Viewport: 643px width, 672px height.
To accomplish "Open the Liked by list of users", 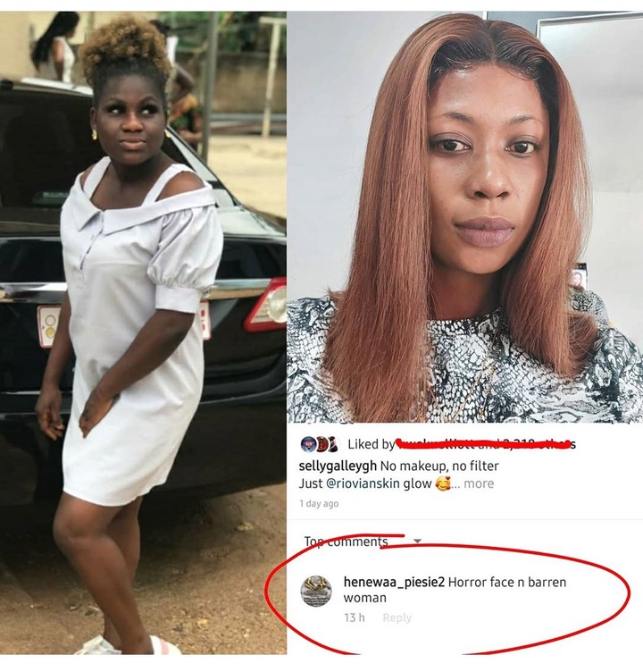I will tap(461, 444).
